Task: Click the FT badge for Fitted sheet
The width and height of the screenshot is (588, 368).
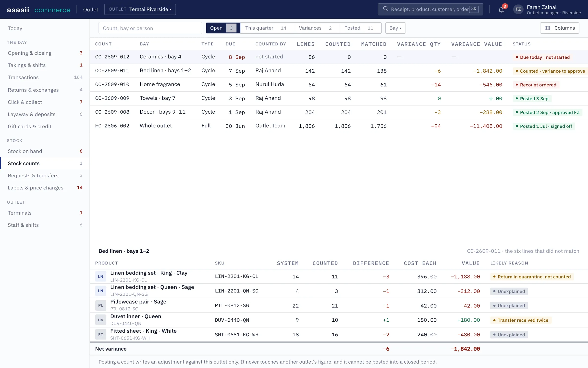Action: click(101, 334)
